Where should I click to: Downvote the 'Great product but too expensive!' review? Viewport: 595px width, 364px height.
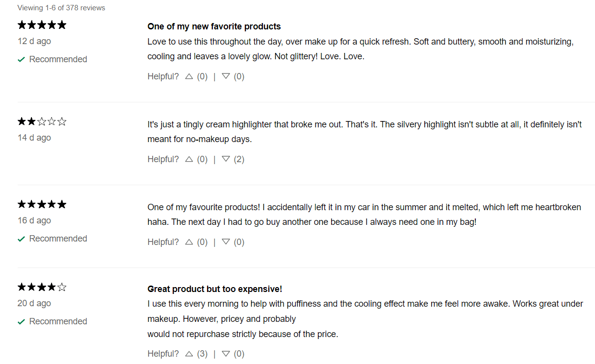(226, 354)
